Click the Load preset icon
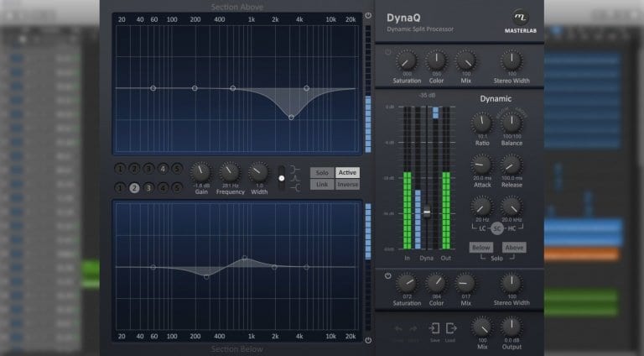Image resolution: width=644 pixels, height=356 pixels. click(x=451, y=328)
